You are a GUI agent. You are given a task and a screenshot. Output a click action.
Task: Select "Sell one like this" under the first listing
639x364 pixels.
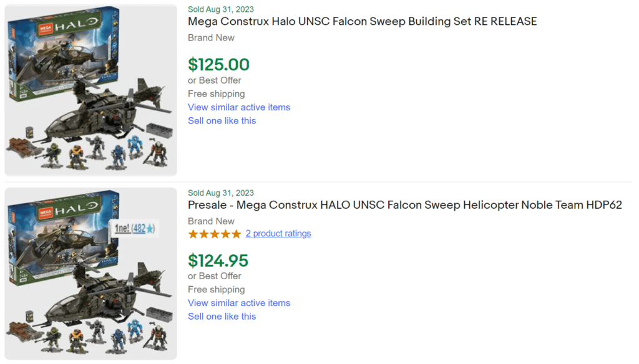click(x=222, y=120)
